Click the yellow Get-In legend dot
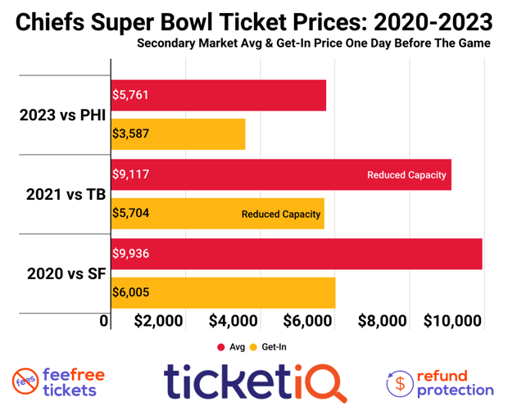508x420 pixels. point(253,347)
